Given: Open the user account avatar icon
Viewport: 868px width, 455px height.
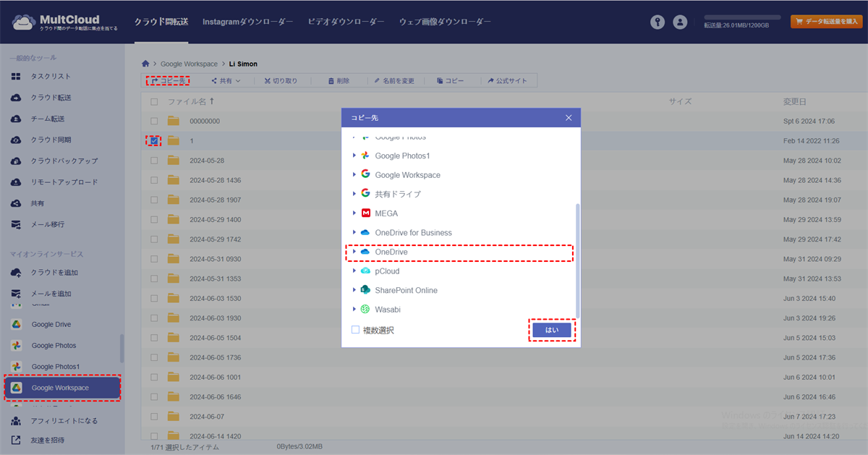Looking at the screenshot, I should pyautogui.click(x=680, y=22).
